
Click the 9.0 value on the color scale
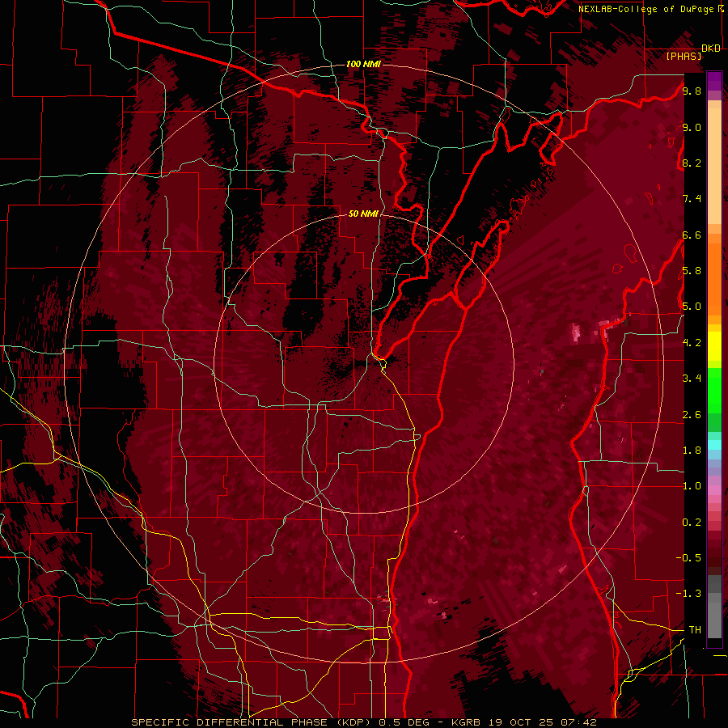(x=692, y=127)
